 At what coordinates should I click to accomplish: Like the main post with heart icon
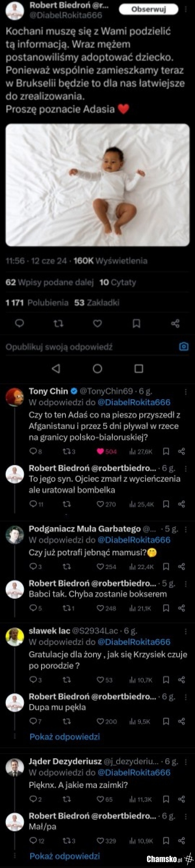coord(97,323)
